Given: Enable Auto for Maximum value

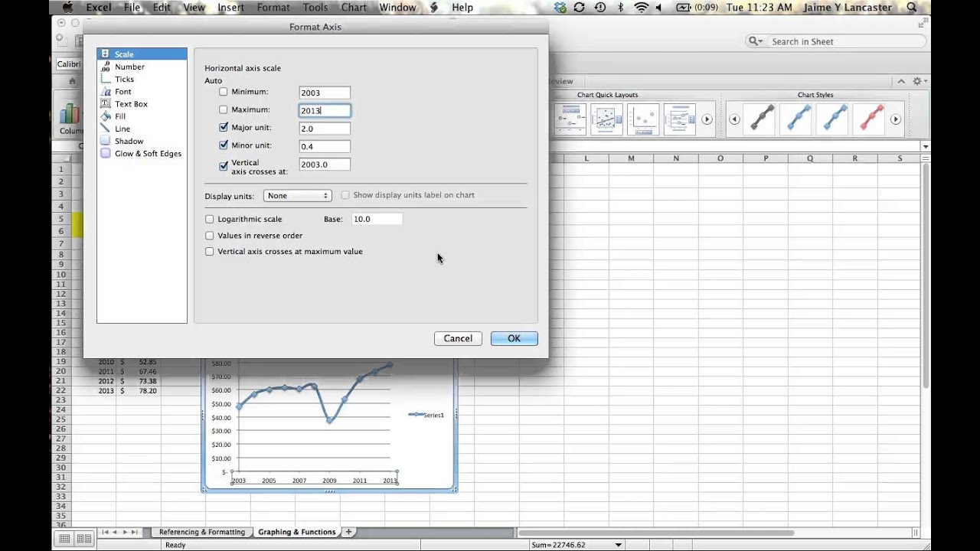Looking at the screenshot, I should click(x=224, y=109).
